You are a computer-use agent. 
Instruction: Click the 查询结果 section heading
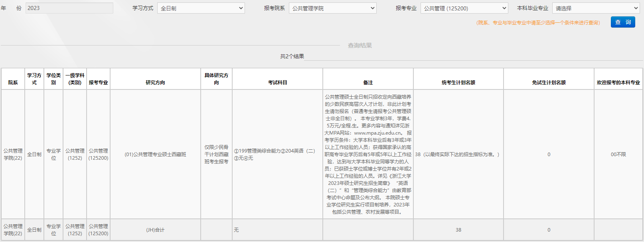point(360,46)
